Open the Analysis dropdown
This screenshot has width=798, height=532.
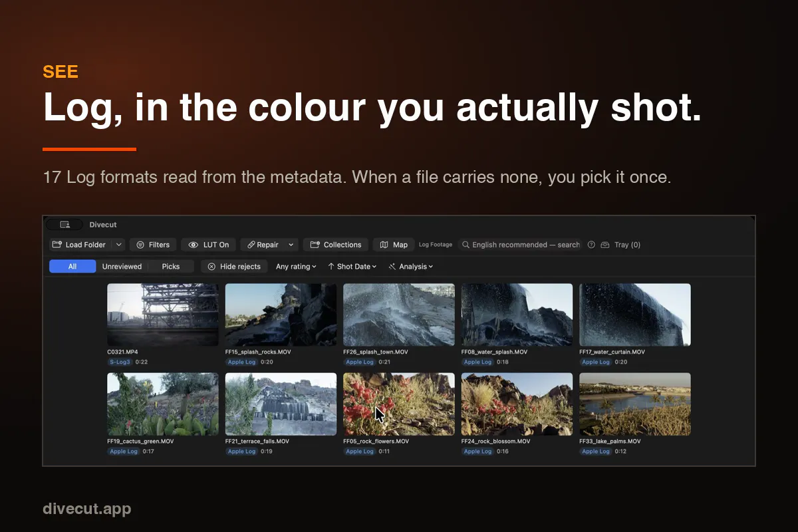(x=411, y=266)
